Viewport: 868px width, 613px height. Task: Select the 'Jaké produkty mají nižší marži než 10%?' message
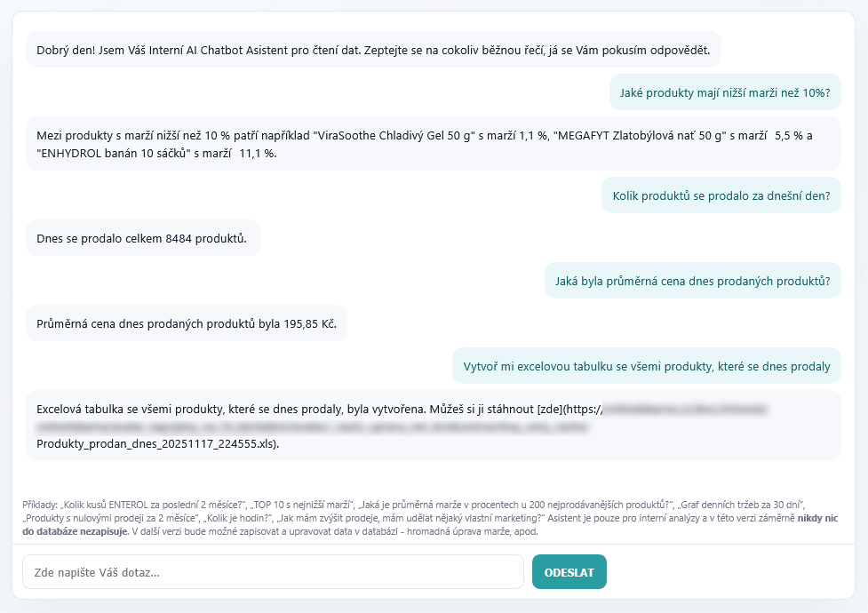[724, 92]
